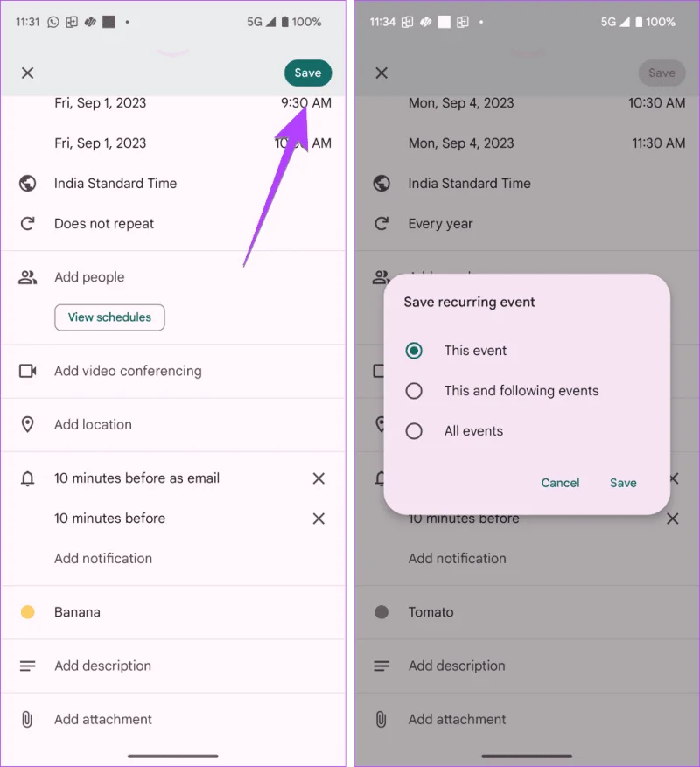Tap navigation handle bar at bottom of left screen
Image resolution: width=700 pixels, height=767 pixels.
pos(172,756)
